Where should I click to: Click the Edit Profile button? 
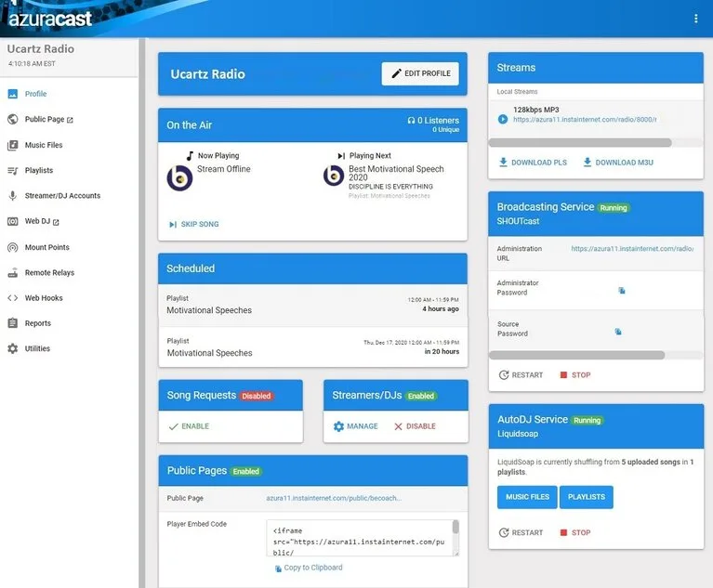click(420, 73)
